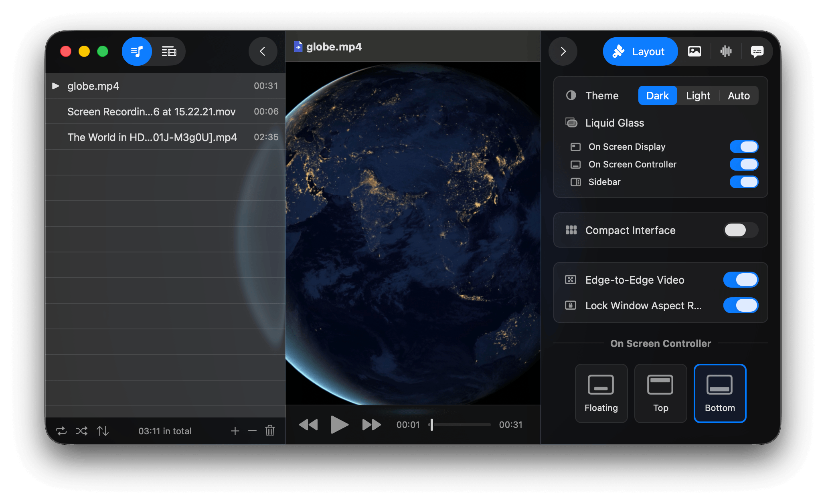Select the Layout tab
826x504 pixels.
[640, 51]
